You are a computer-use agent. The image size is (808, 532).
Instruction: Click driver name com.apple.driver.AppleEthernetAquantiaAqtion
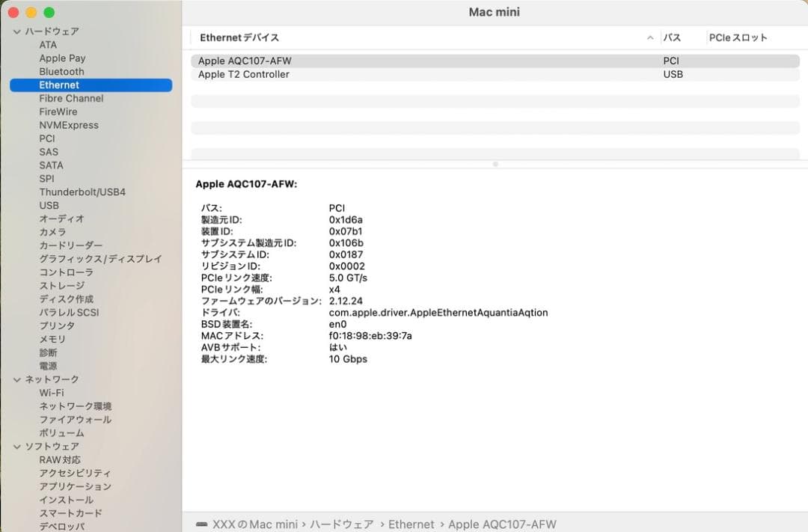438,313
